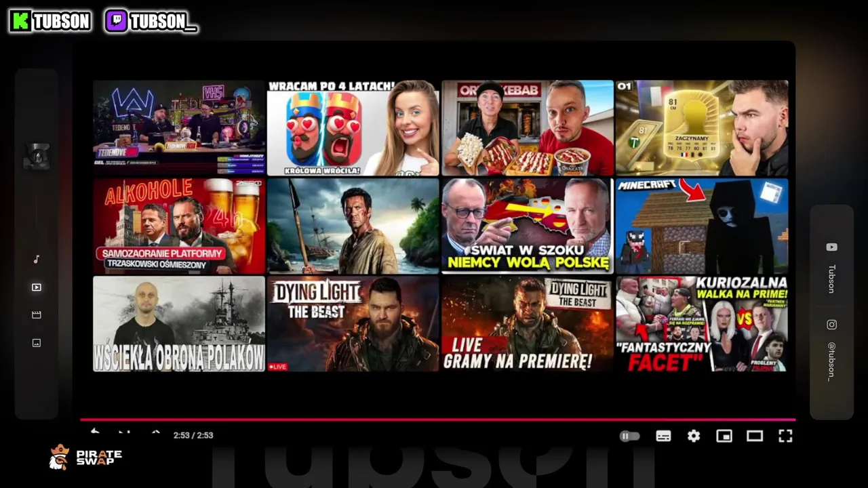This screenshot has width=868, height=488.
Task: Open the 'Wracam po 4 latach' thumbnail
Action: click(x=353, y=128)
